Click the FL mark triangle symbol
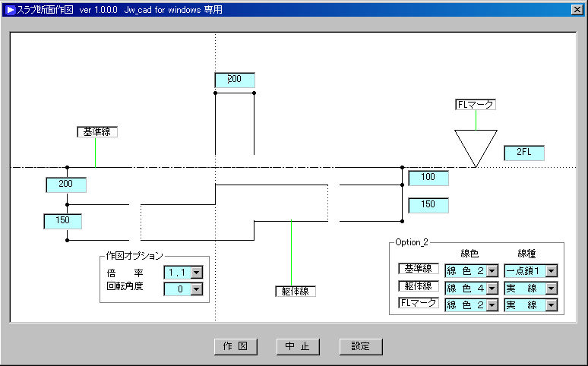Screen dimensions: 588x366 [x=476, y=146]
